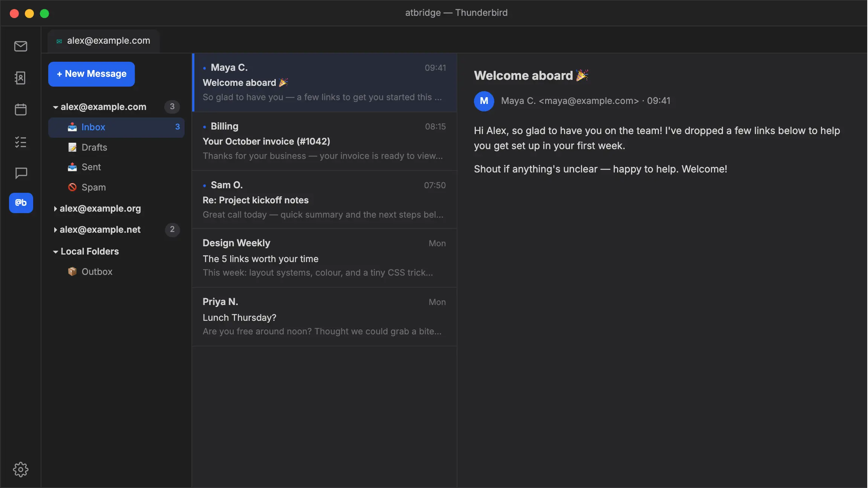Open the Mail space icon
Viewport: 868px width, 488px height.
[x=21, y=46]
